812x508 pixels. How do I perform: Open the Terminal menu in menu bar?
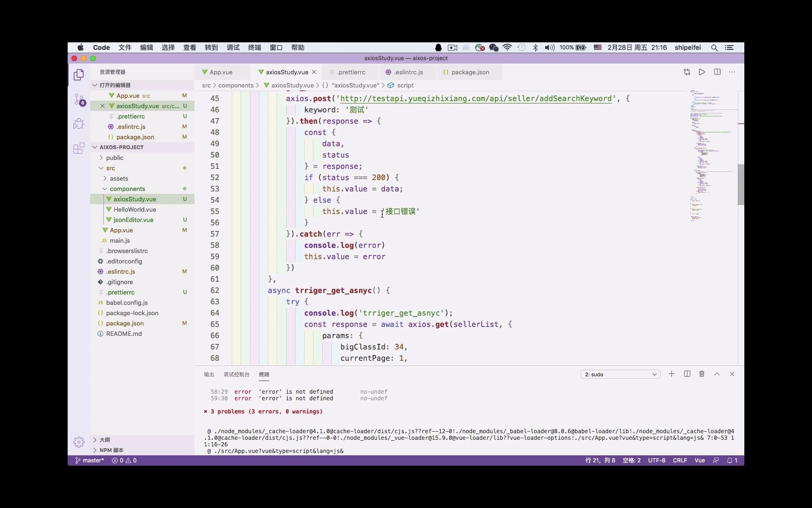click(x=254, y=48)
